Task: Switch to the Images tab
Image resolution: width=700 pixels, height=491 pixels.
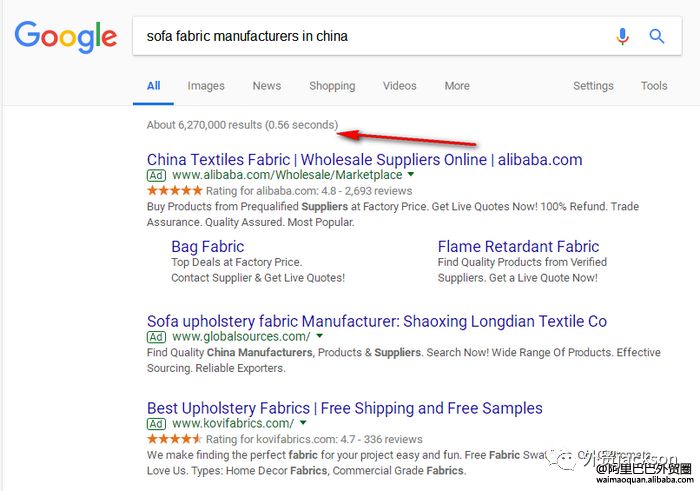Action: (x=206, y=86)
